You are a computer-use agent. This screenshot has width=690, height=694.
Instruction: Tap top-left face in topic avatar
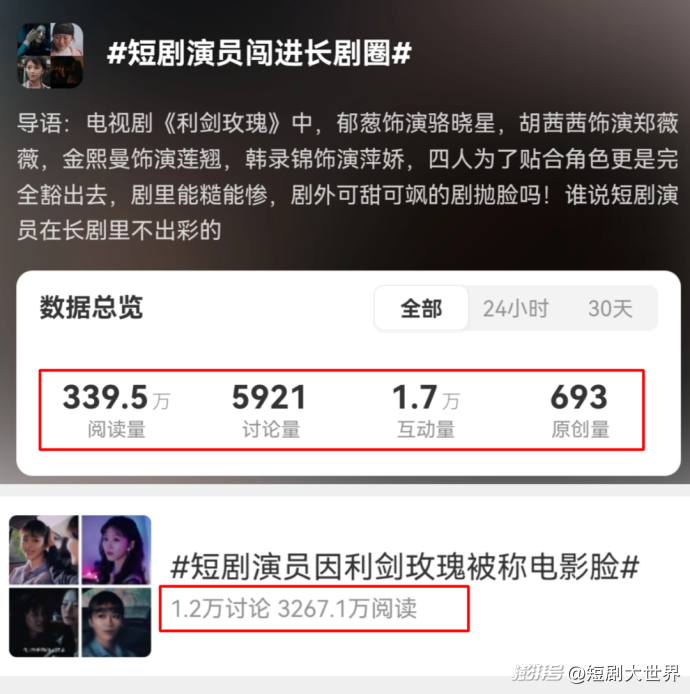pos(34,39)
